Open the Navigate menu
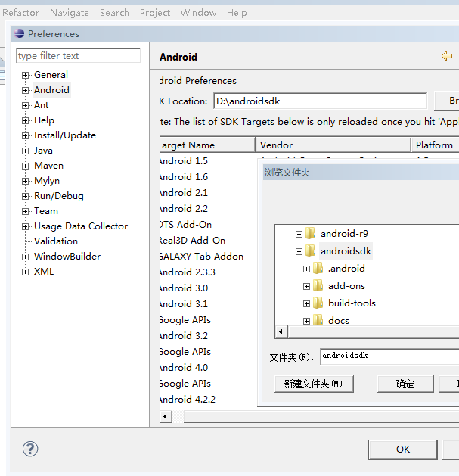 coord(70,13)
